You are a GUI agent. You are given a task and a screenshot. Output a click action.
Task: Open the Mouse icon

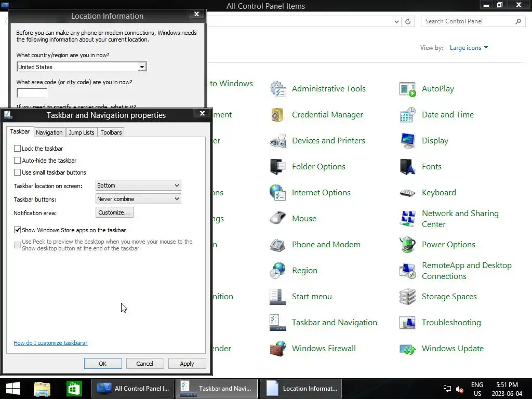click(278, 219)
